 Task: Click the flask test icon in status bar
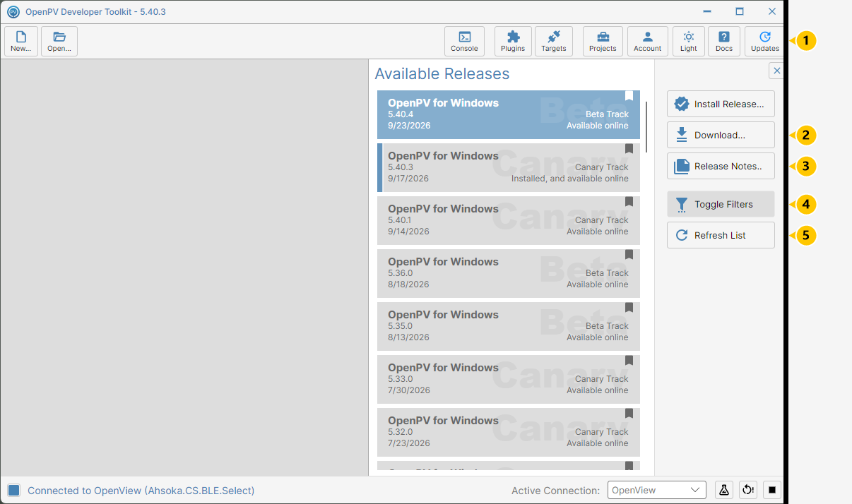tap(724, 490)
